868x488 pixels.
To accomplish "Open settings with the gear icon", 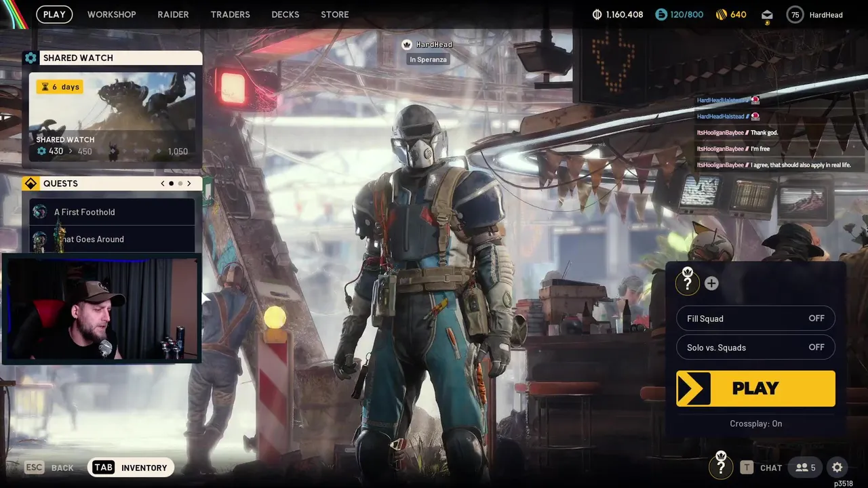I will click(x=837, y=467).
